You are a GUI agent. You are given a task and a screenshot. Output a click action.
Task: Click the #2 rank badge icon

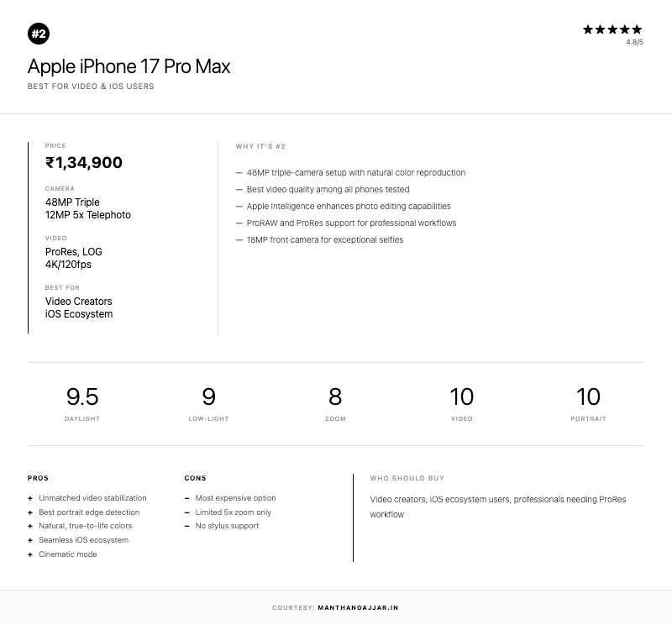(39, 34)
